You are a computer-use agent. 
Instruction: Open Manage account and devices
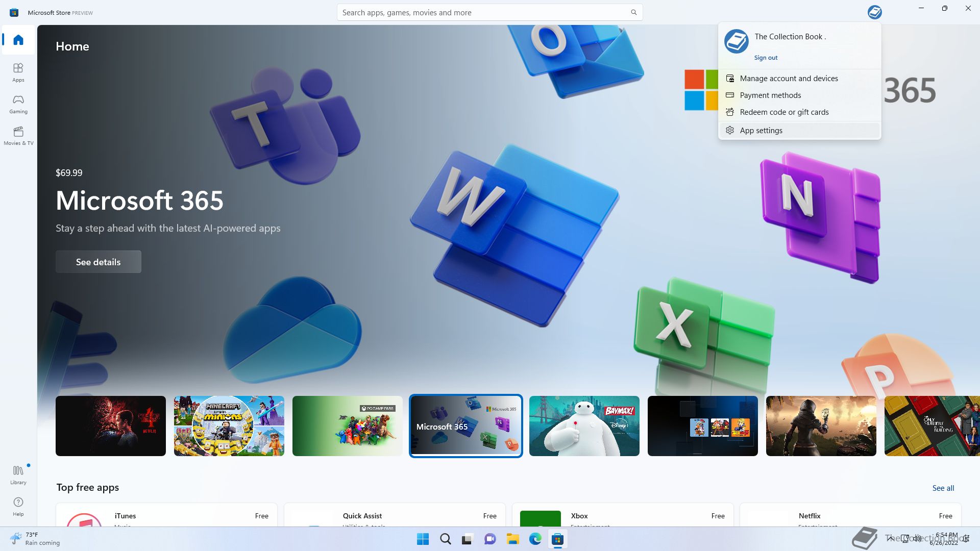pos(799,79)
